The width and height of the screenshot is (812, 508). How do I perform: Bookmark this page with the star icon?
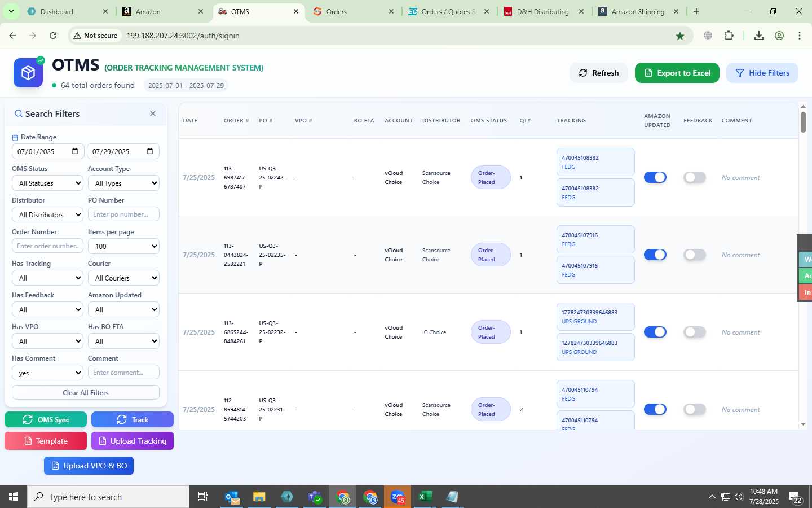[680, 36]
